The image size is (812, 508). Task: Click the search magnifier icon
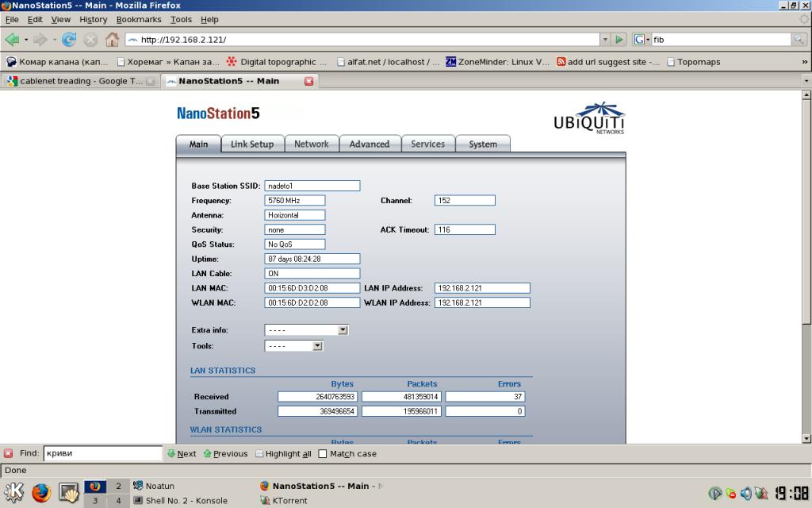tap(799, 40)
